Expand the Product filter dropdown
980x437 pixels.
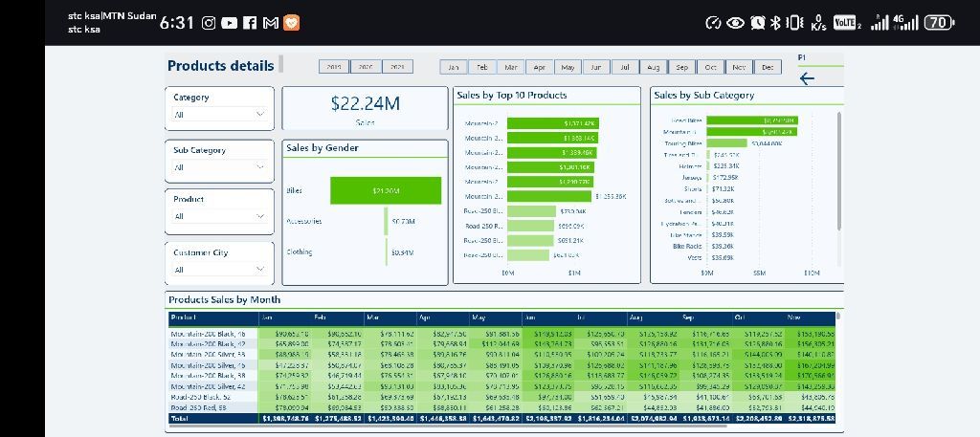(x=219, y=216)
